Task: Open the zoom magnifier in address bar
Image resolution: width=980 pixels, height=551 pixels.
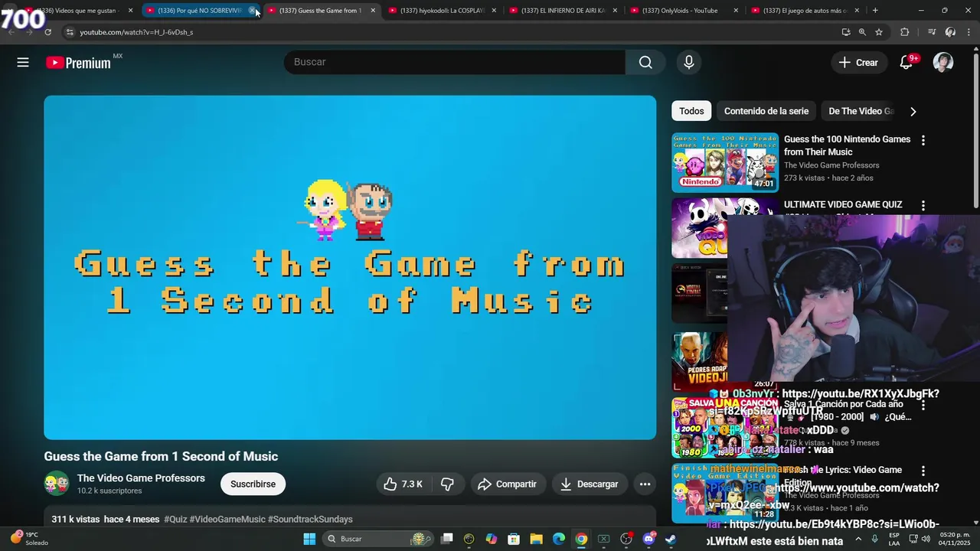Action: pos(862,32)
